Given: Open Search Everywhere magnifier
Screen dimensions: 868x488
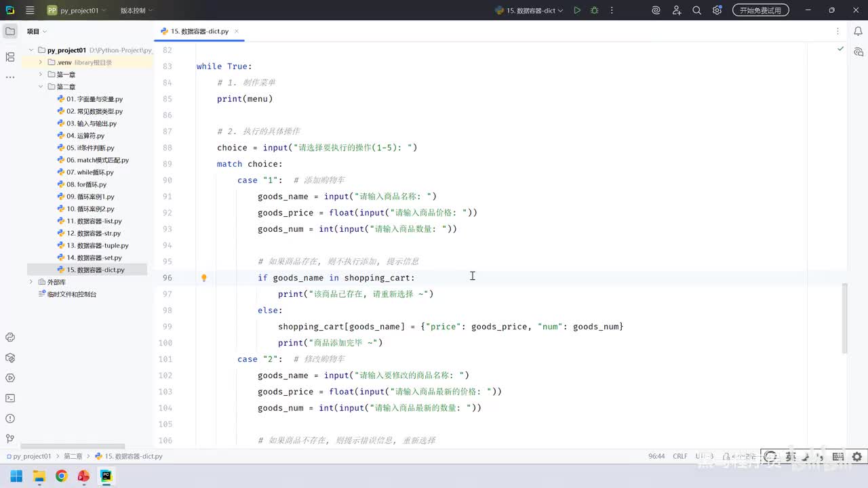Looking at the screenshot, I should [696, 10].
